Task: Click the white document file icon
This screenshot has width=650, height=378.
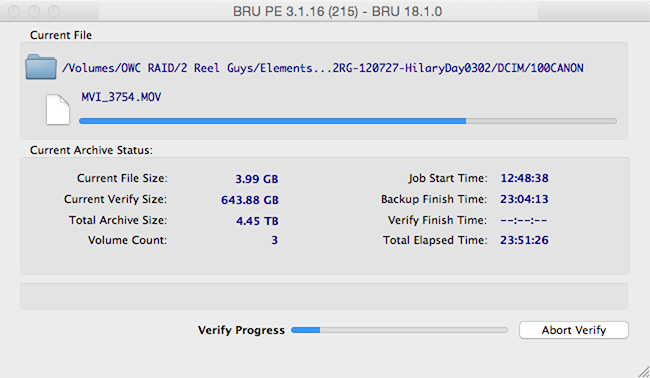Action: pos(58,110)
